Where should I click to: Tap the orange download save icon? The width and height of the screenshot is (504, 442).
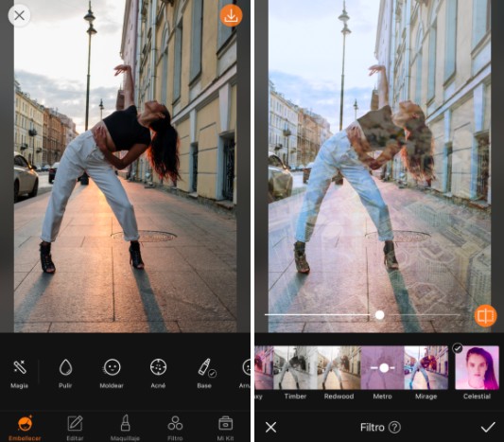[231, 15]
